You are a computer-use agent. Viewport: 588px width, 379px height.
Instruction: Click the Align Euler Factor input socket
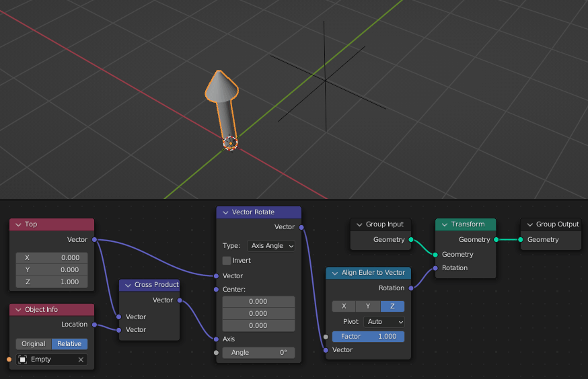[326, 337]
